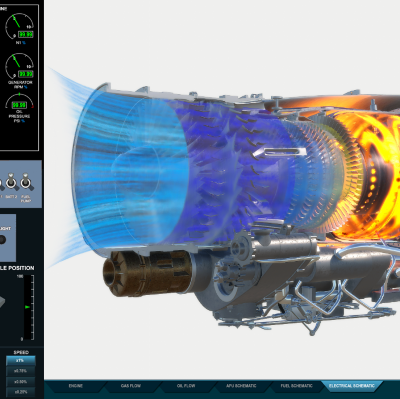The height and width of the screenshot is (399, 400).
Task: Click the N1 gauge dial
Action: [19, 26]
